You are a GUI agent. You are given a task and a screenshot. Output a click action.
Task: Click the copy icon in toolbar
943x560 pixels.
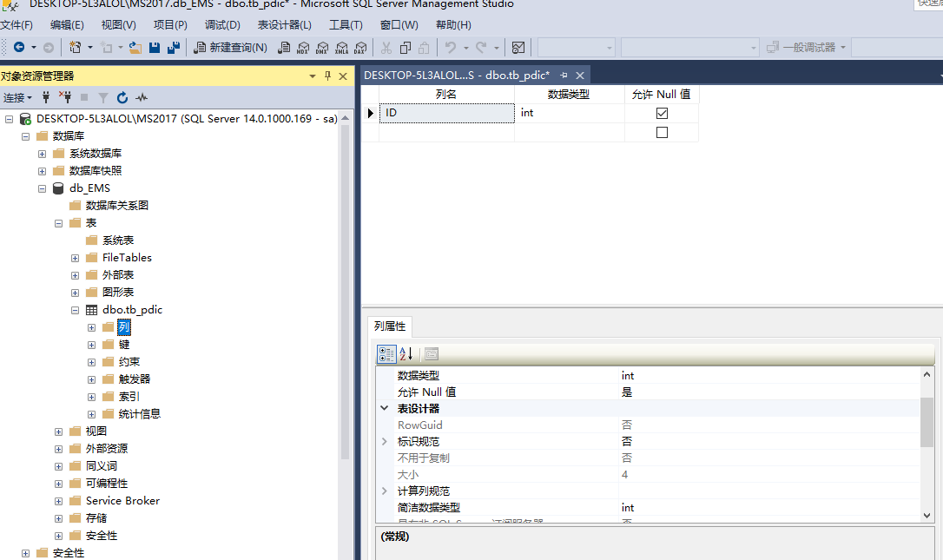click(x=406, y=48)
